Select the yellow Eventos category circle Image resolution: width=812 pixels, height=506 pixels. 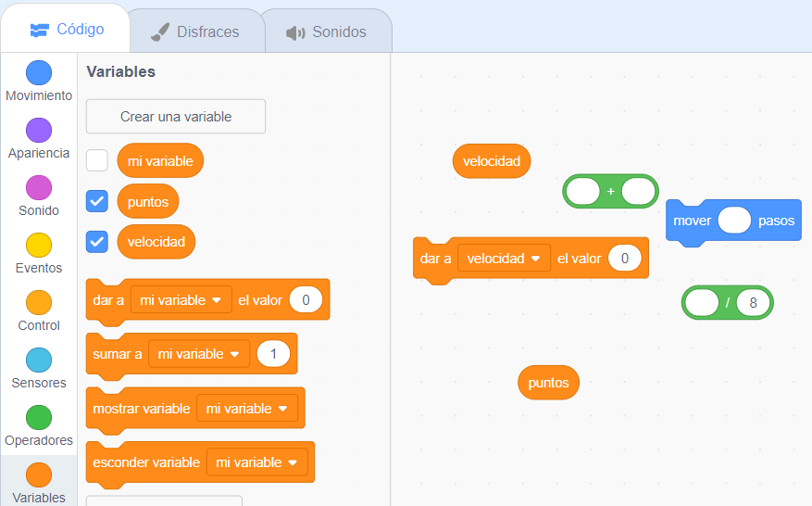pyautogui.click(x=39, y=246)
